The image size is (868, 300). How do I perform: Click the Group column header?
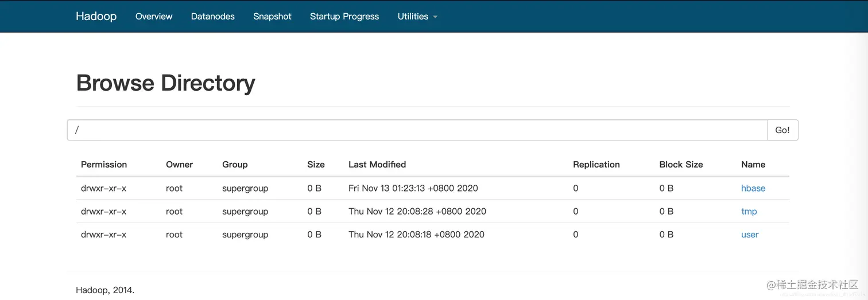[235, 164]
